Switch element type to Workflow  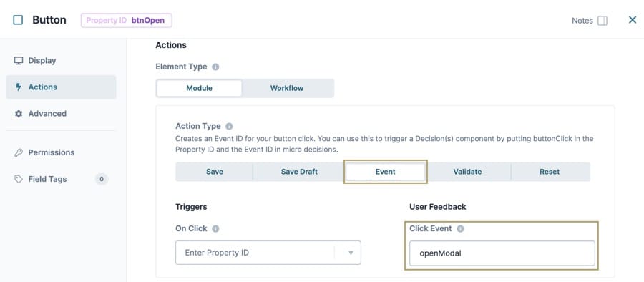(287, 88)
